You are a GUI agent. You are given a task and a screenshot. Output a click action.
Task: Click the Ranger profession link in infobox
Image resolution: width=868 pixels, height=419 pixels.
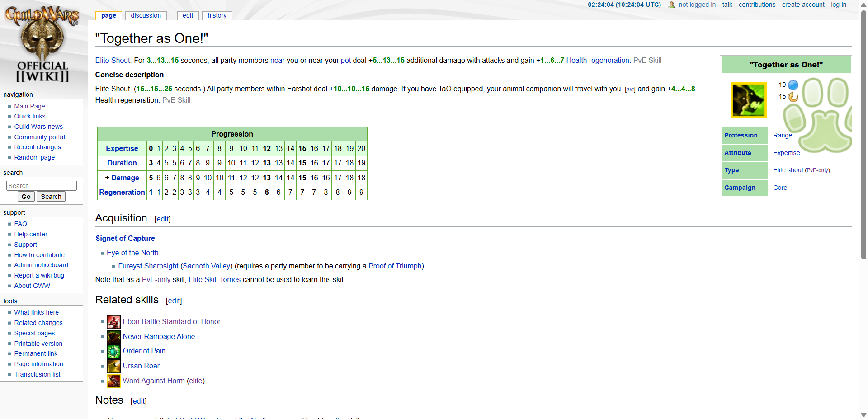click(783, 135)
